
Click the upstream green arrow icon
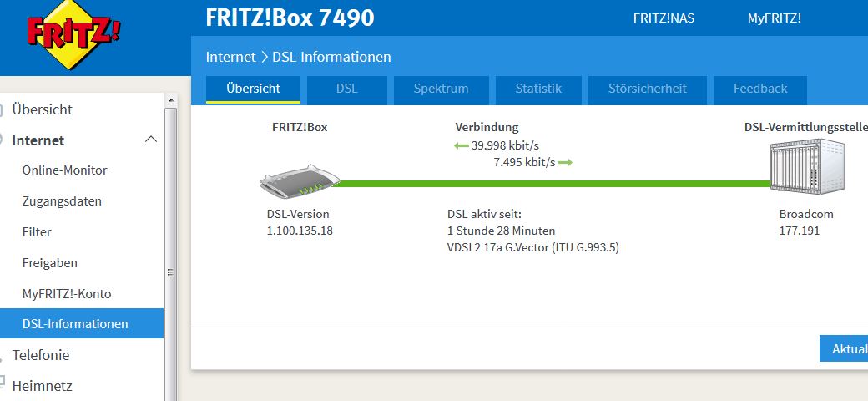click(x=565, y=163)
